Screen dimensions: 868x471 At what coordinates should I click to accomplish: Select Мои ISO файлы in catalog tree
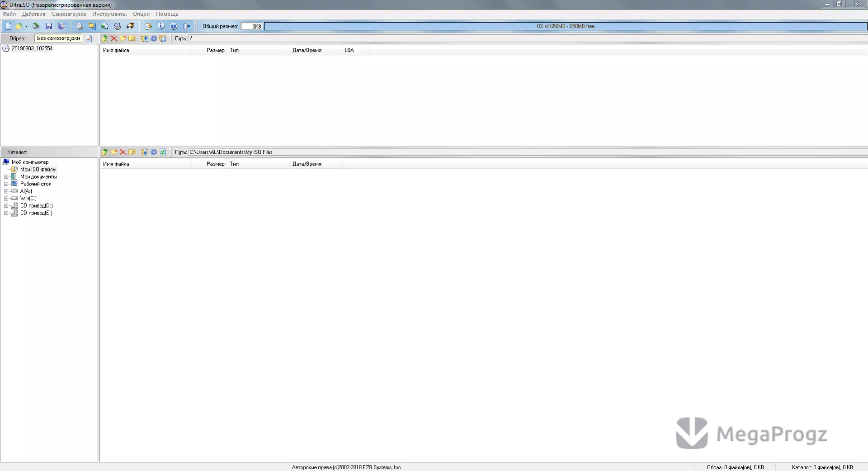(38, 169)
